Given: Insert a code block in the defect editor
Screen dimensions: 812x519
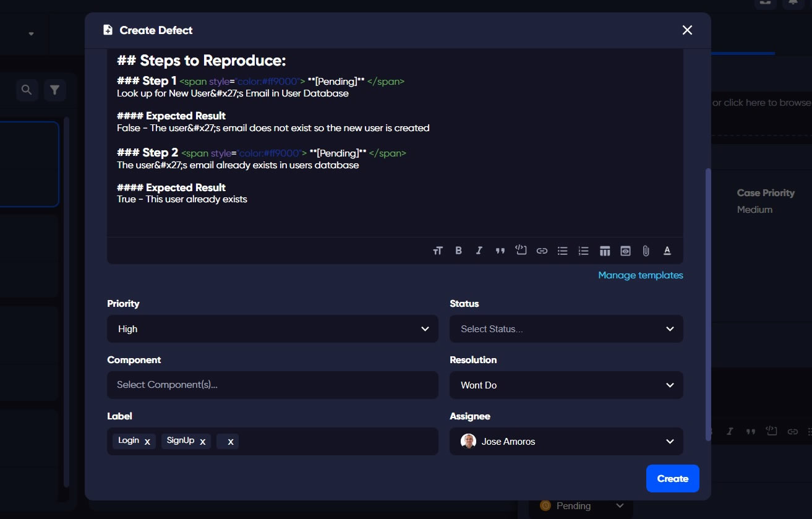Looking at the screenshot, I should 521,250.
